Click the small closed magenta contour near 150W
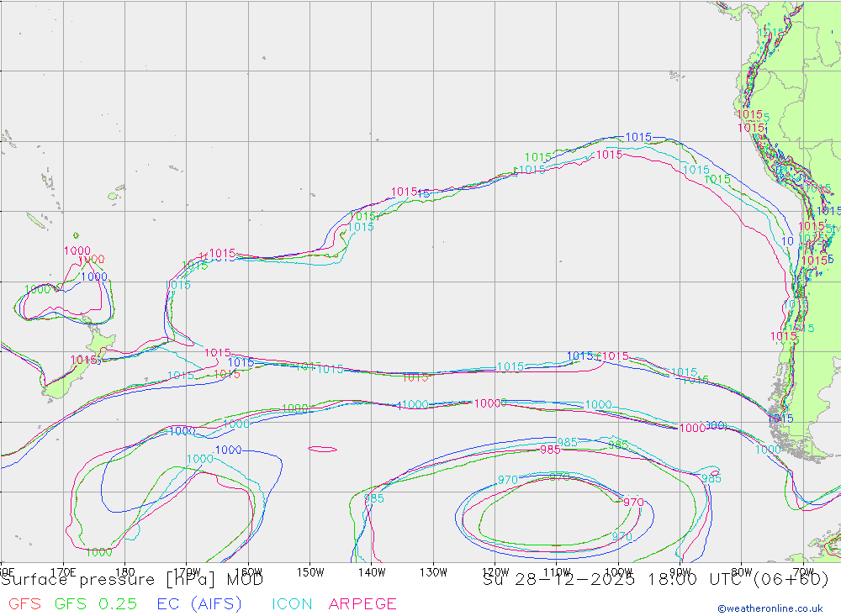Image resolution: width=841 pixels, height=616 pixels. tap(323, 449)
